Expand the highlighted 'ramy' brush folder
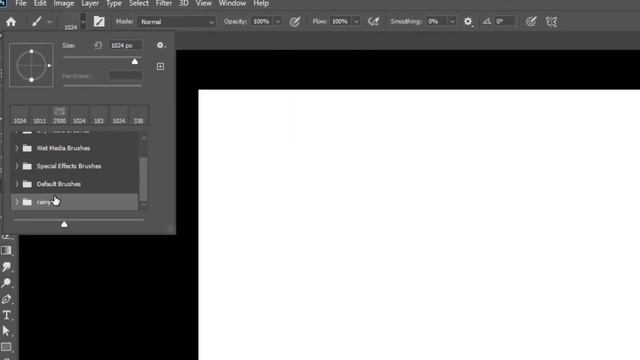Screen dimensions: 640x360 coord(17,202)
